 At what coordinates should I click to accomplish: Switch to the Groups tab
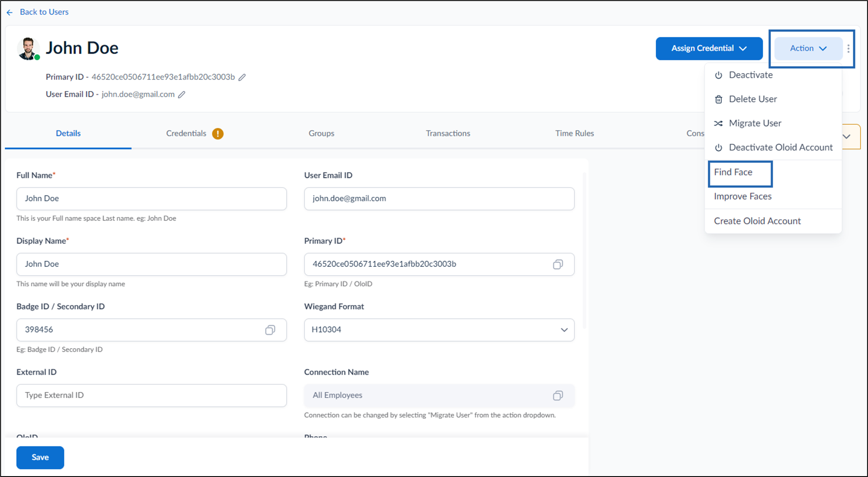321,133
